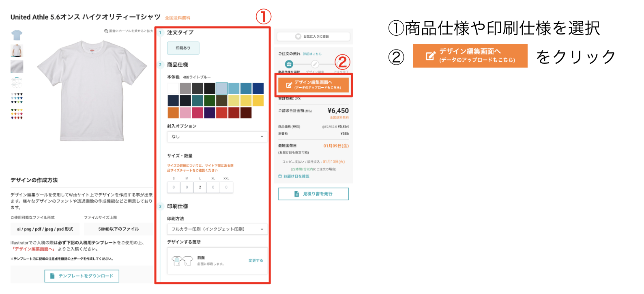Open the 詳細はこちら order flow link
Image resolution: width=644 pixels, height=294 pixels.
point(312,54)
